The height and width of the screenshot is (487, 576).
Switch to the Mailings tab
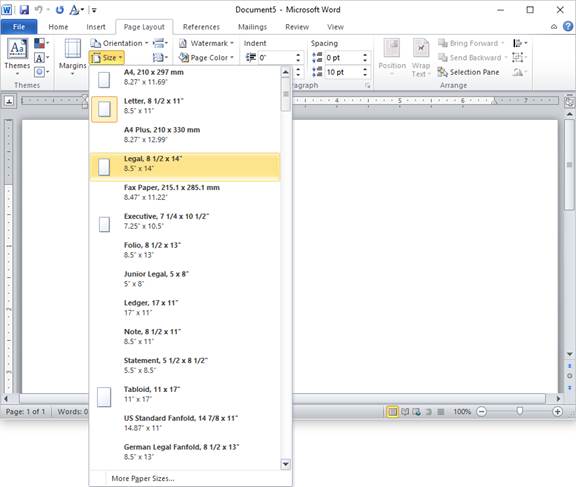[252, 27]
